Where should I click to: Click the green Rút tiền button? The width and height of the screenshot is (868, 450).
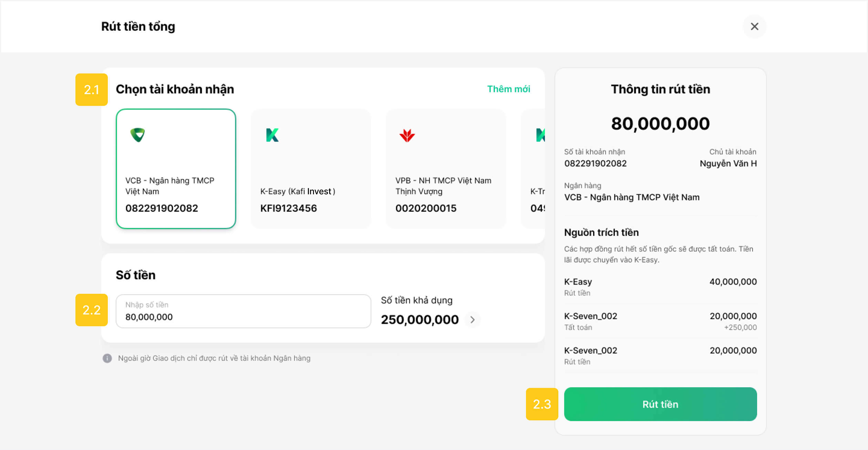660,404
